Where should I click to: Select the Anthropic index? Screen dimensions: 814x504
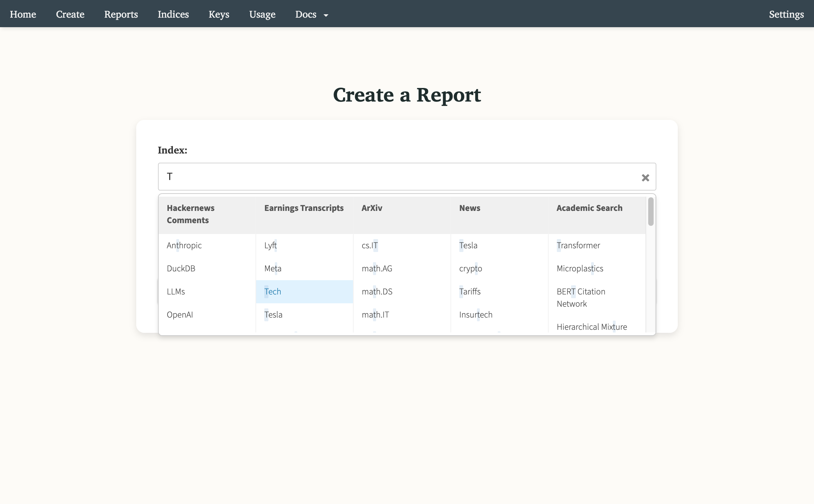coord(184,245)
